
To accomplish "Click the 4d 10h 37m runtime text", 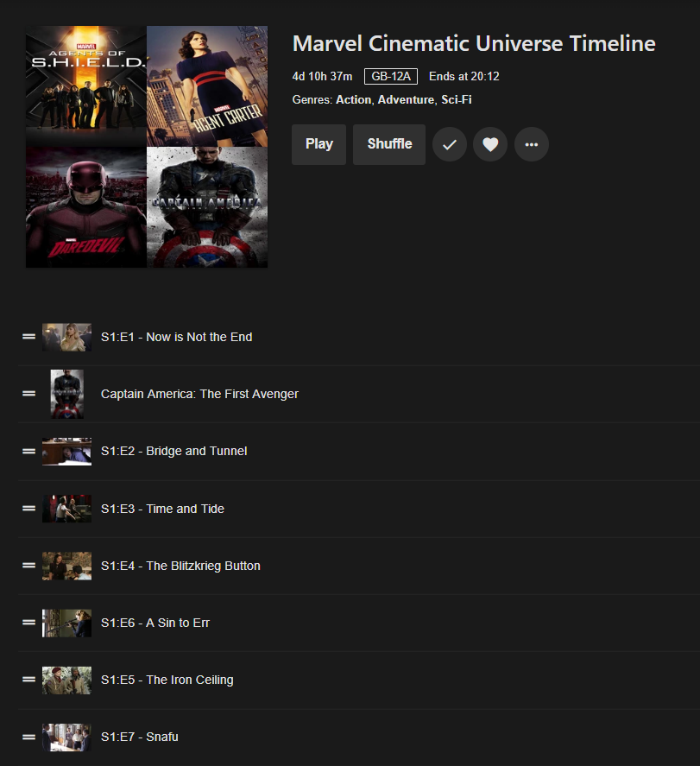I will tap(322, 76).
